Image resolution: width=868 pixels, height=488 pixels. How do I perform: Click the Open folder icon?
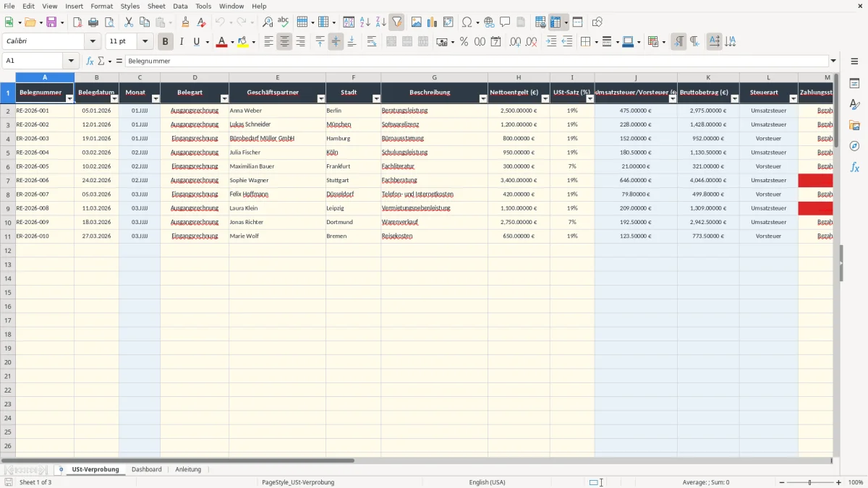[30, 22]
